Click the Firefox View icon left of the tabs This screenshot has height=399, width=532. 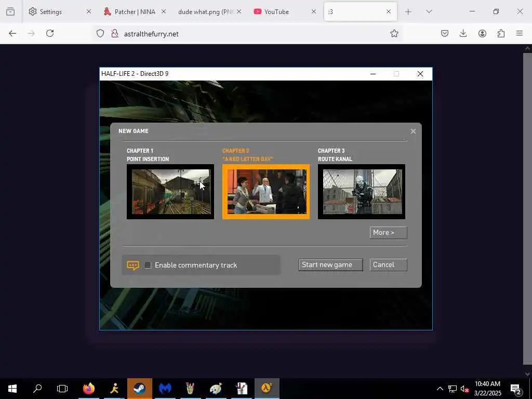coord(10,11)
